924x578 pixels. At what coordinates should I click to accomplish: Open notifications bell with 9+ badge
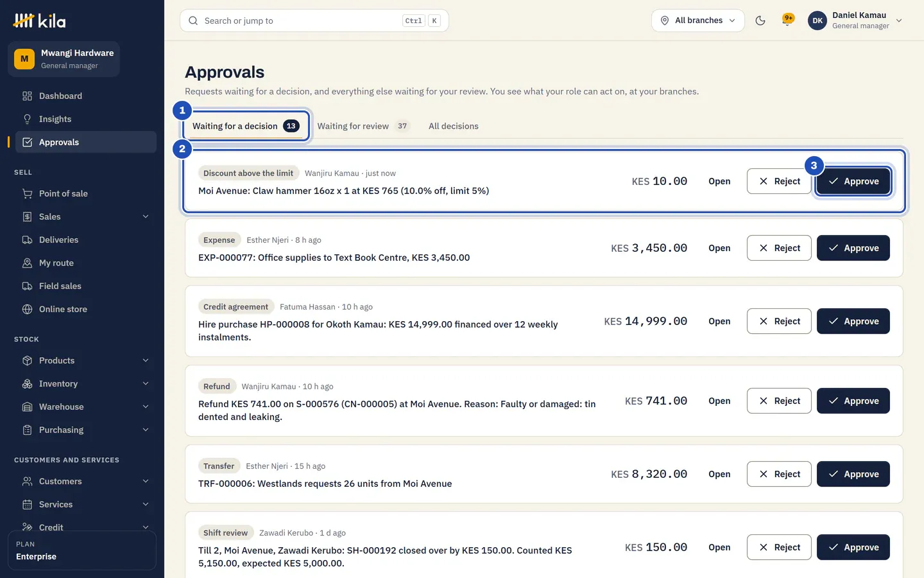787,21
